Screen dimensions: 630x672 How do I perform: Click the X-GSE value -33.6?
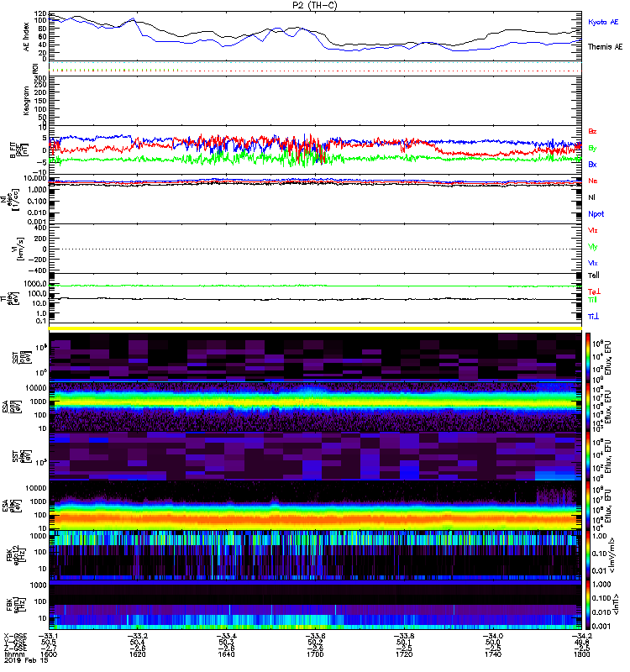(315, 636)
